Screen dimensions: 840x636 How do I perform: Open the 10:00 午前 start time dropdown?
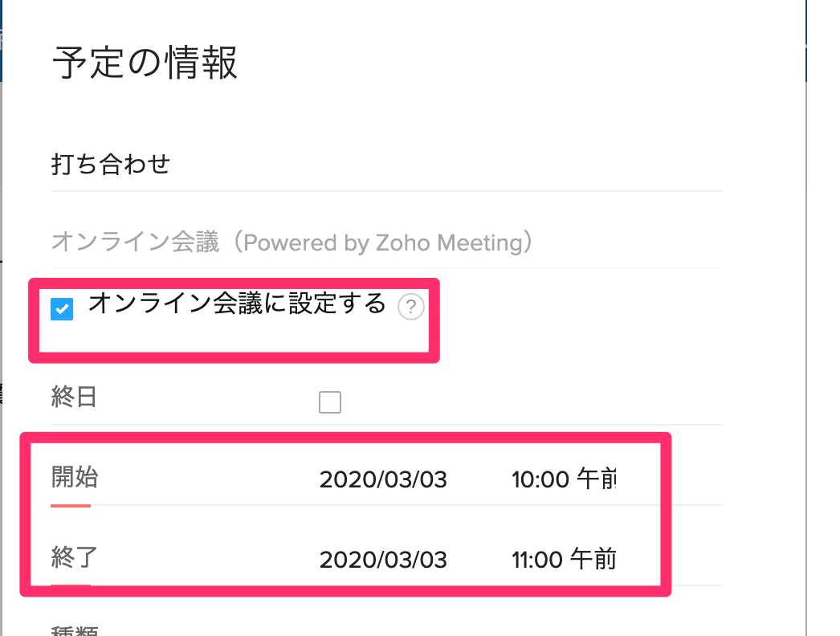point(564,479)
